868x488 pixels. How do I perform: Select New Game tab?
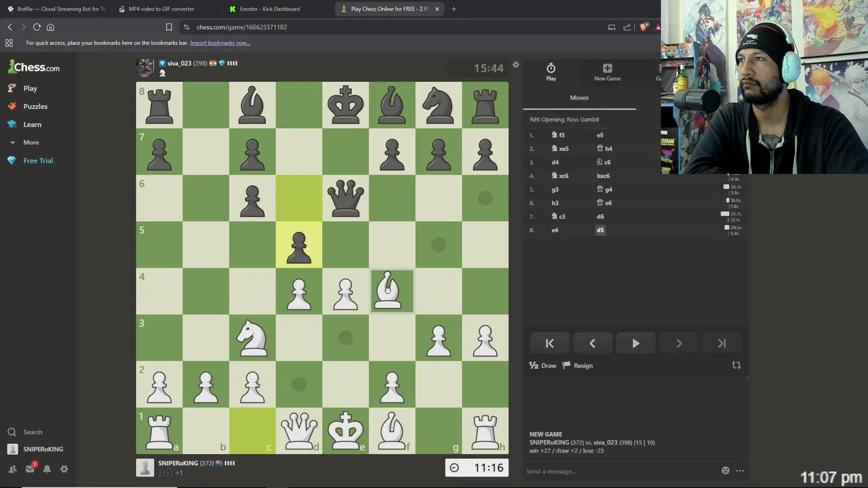tap(607, 72)
